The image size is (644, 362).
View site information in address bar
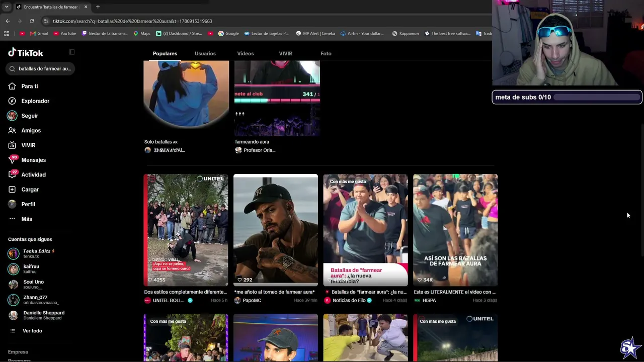click(46, 21)
